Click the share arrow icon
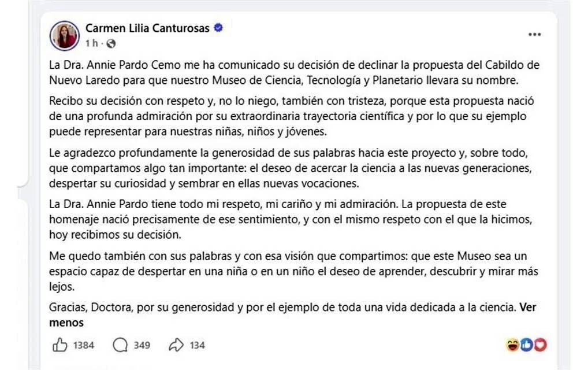Viewport: 588px width, 370px height. (176, 345)
